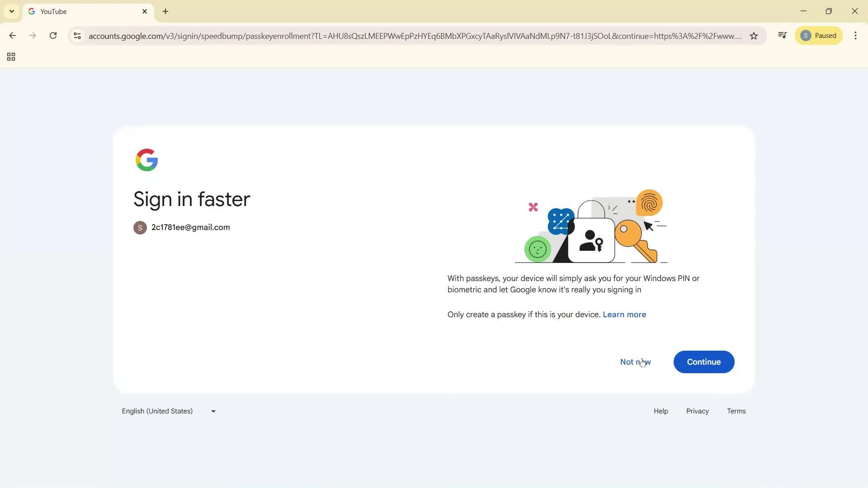Image resolution: width=868 pixels, height=488 pixels.
Task: Click the back navigation arrow
Action: (12, 36)
